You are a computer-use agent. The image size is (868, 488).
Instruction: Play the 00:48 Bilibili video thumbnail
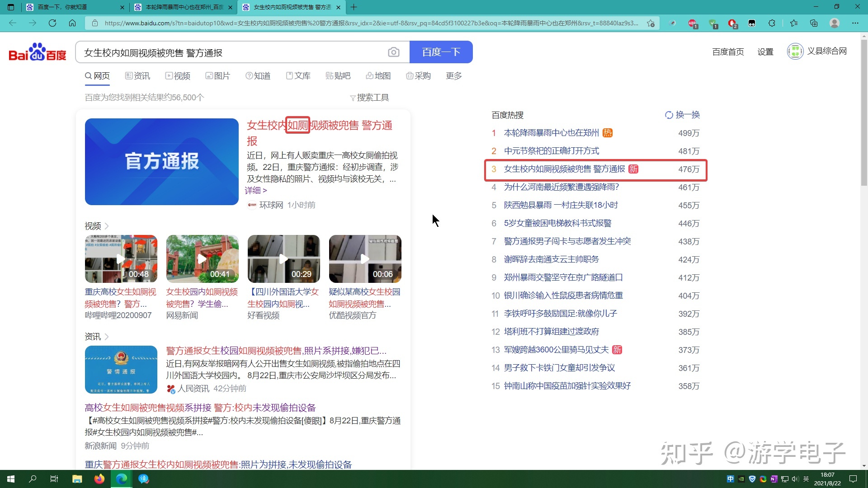(x=121, y=259)
